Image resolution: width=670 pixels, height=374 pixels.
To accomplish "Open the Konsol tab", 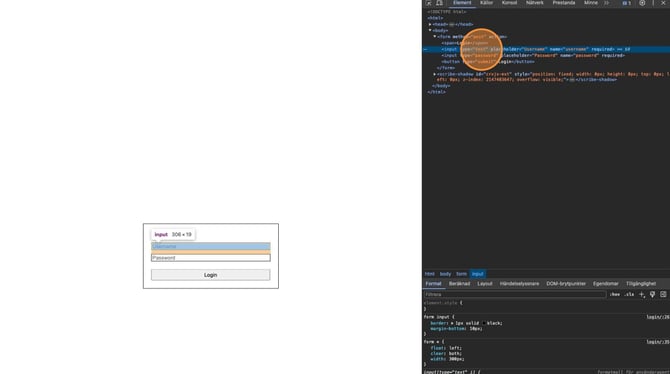I will [509, 3].
